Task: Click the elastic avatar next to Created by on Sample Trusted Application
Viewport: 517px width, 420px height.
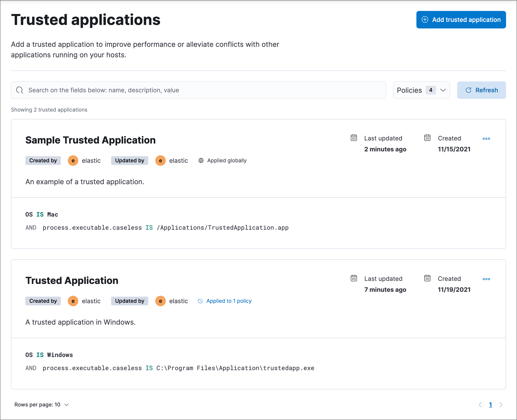Action: [73, 160]
